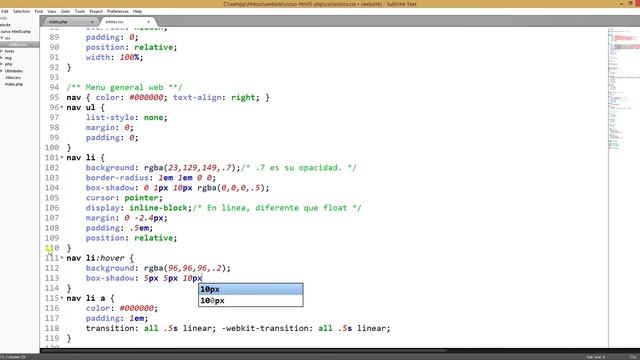Open the Selection menu
Viewport: 640px width, 360px height.
pos(21,11)
